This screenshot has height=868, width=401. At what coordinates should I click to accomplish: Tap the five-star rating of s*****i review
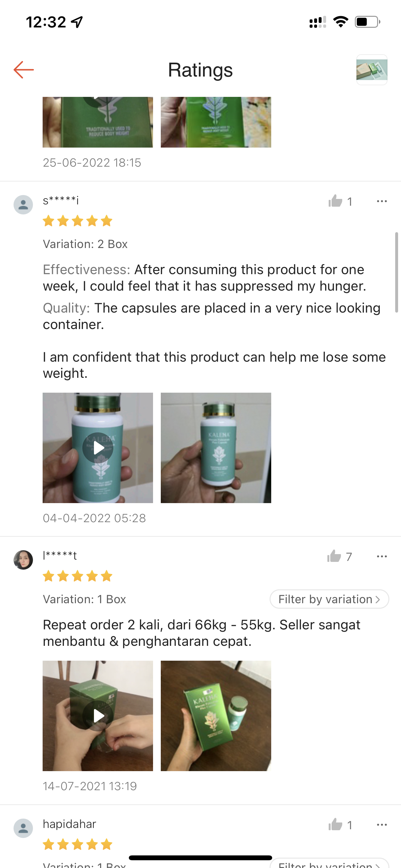[x=77, y=221]
